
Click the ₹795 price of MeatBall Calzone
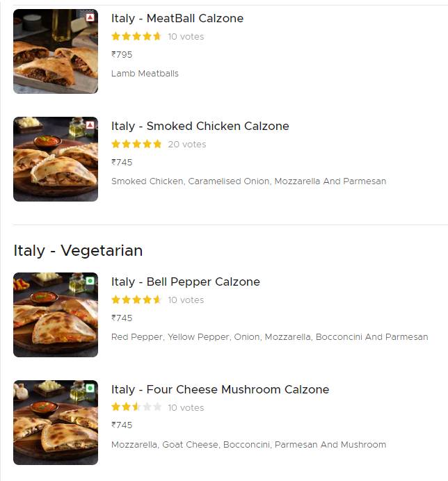[122, 54]
